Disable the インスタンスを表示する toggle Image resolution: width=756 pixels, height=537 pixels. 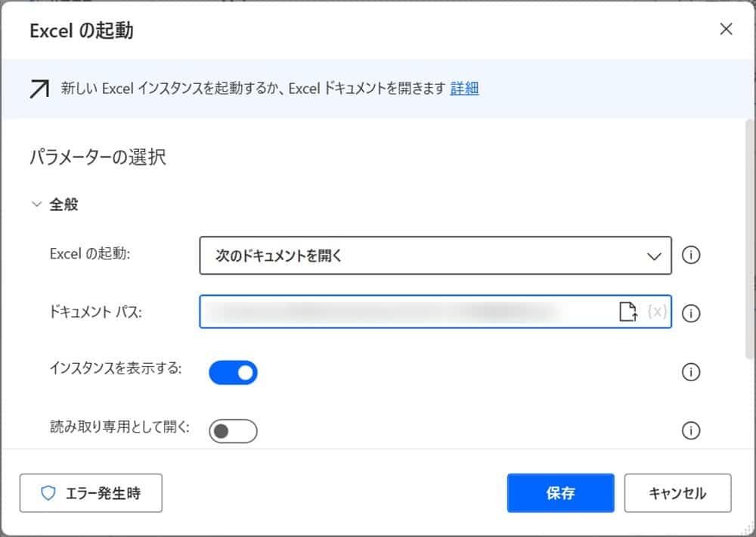tap(234, 372)
